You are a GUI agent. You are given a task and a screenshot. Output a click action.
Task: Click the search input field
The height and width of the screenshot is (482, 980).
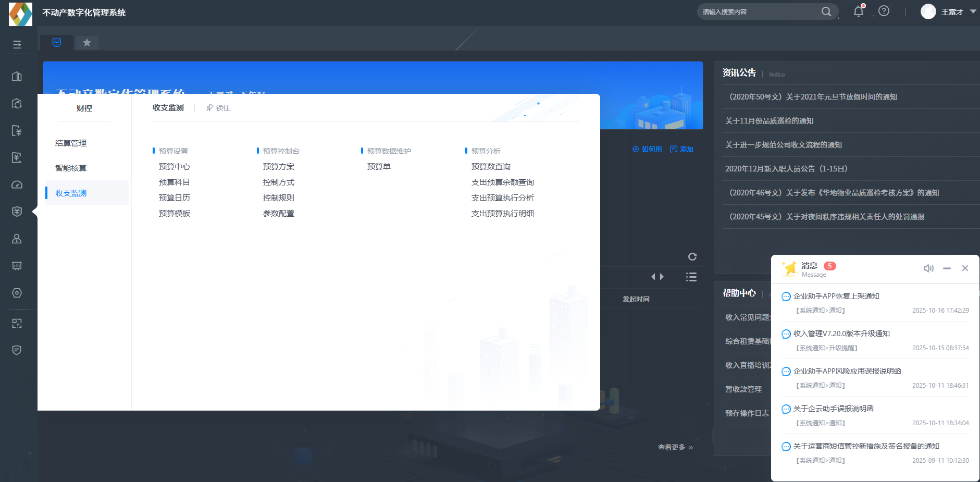(759, 11)
